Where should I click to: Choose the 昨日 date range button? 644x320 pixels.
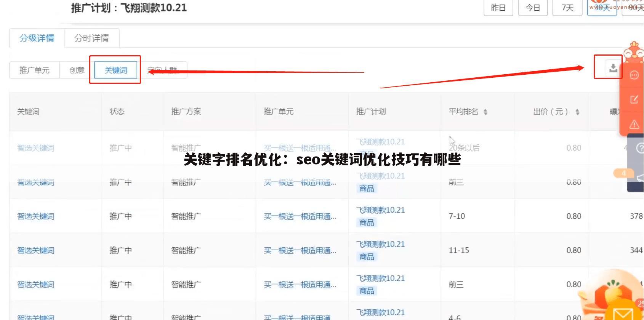(498, 8)
